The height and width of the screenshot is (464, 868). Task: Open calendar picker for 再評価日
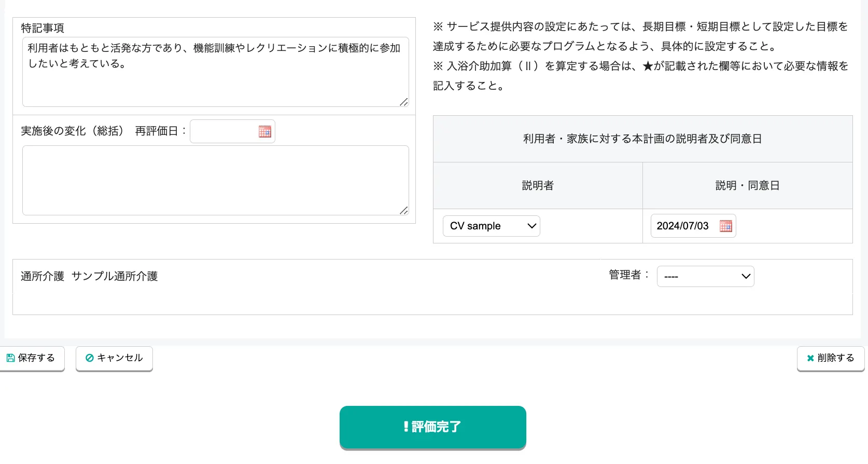point(265,131)
